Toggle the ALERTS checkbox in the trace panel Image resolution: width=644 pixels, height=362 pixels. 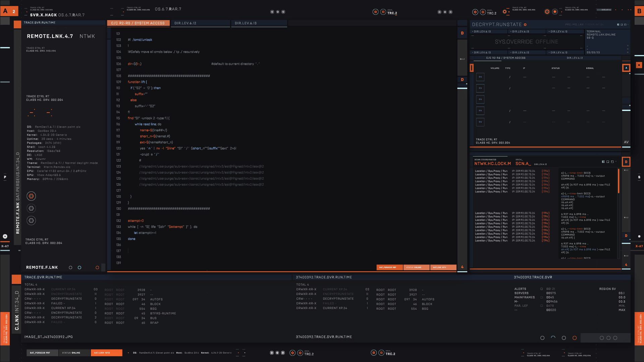pyautogui.click(x=541, y=289)
